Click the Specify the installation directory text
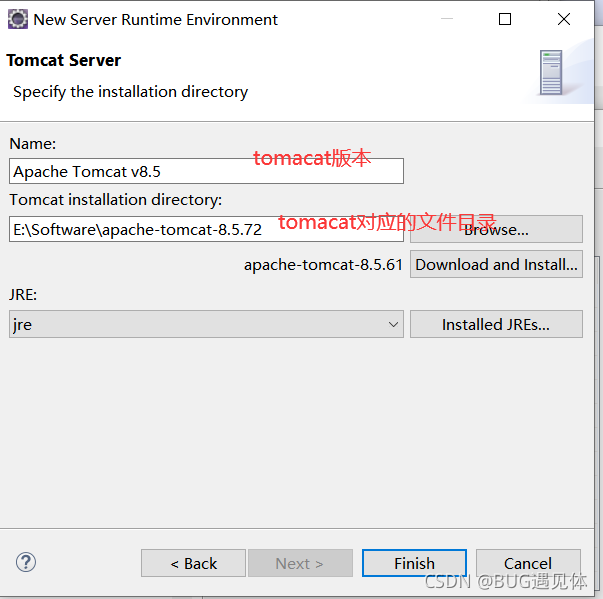The image size is (603, 599). tap(130, 91)
